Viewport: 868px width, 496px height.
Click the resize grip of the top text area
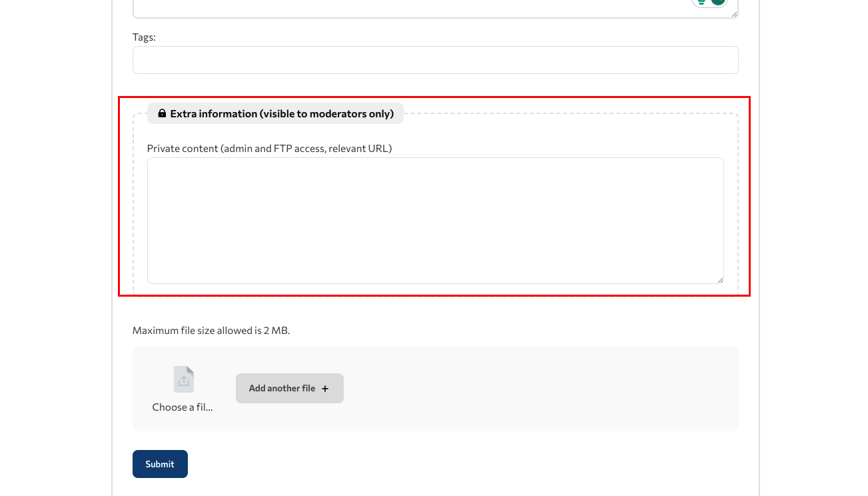tap(735, 14)
